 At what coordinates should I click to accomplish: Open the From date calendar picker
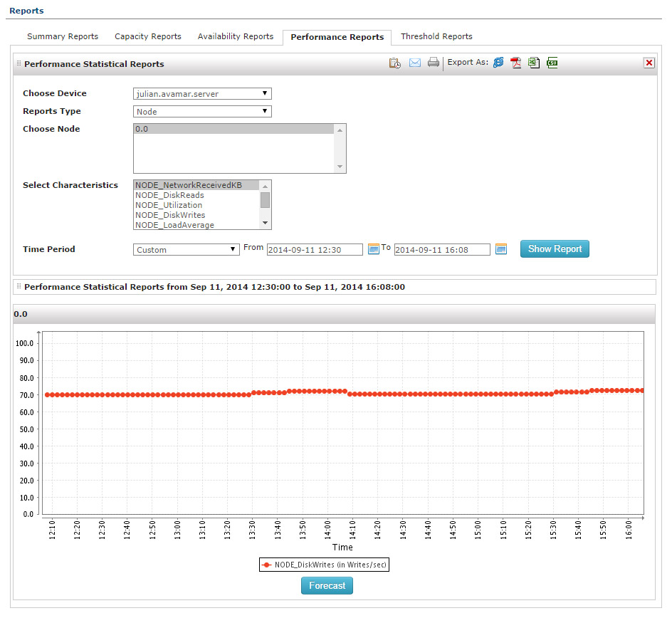[x=373, y=249]
